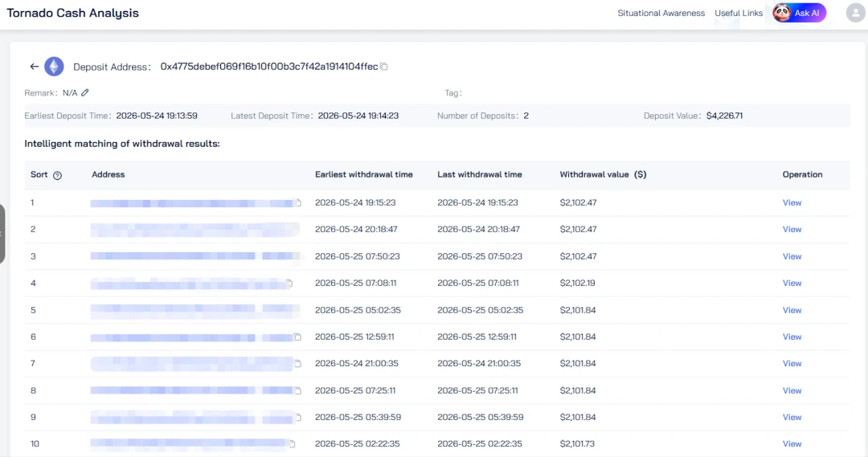Image resolution: width=868 pixels, height=457 pixels.
Task: Copy the deposit address with the copy icon
Action: tap(383, 67)
